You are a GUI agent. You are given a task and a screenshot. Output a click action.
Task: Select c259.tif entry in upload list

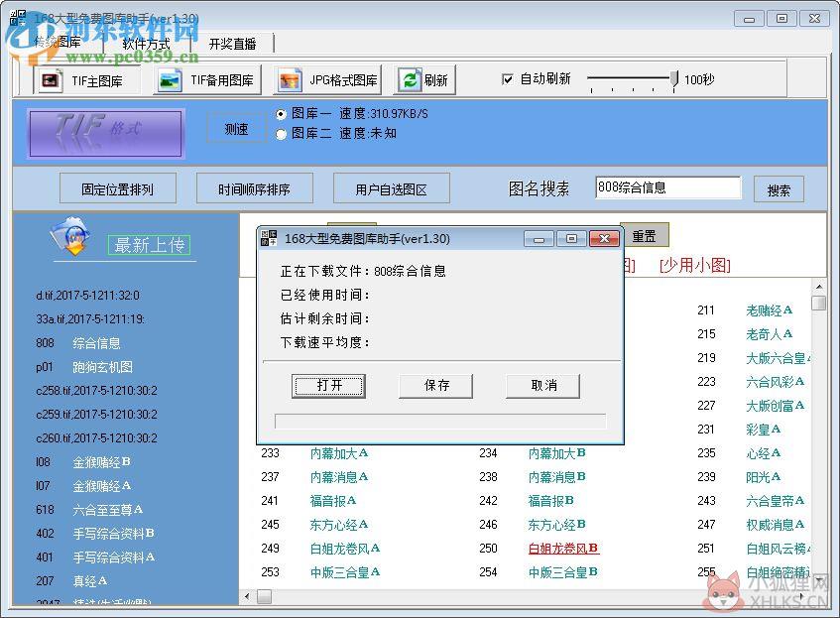[96, 415]
